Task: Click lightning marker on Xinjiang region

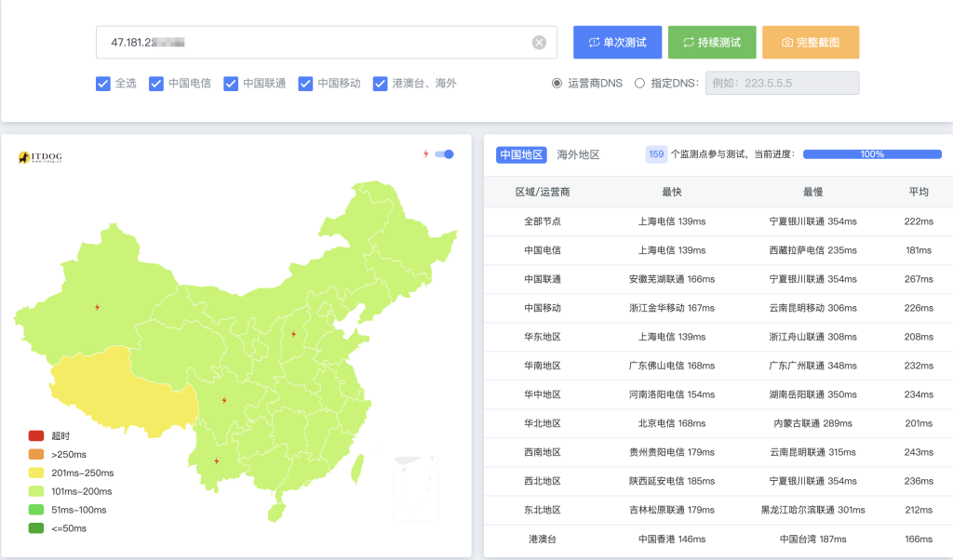Action: tap(97, 307)
